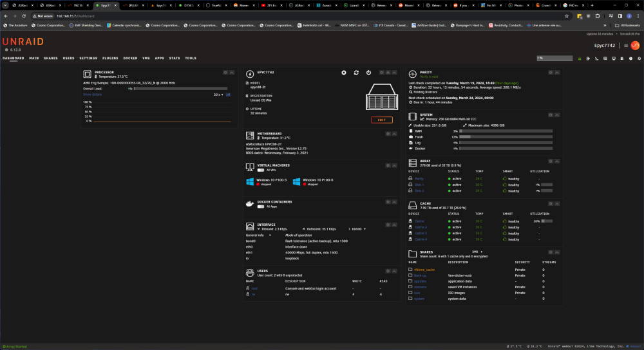The height and width of the screenshot is (350, 644).
Task: Open the Shares menu tab
Action: tap(51, 59)
